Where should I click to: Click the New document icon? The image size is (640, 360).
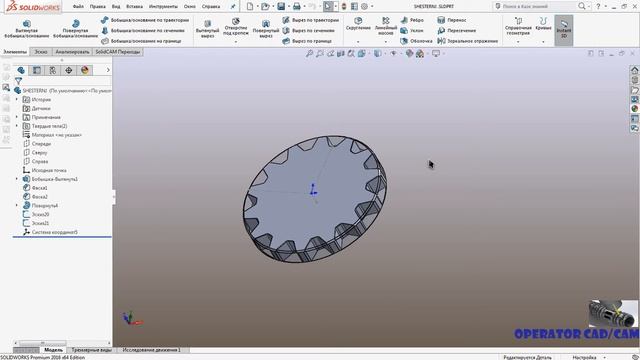tap(250, 6)
